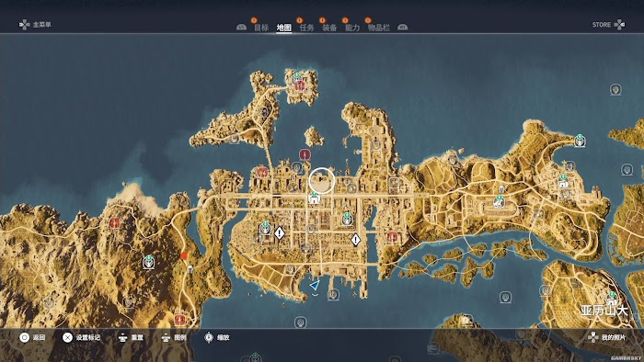Open the 主菜单 main menu button

pyautogui.click(x=35, y=25)
